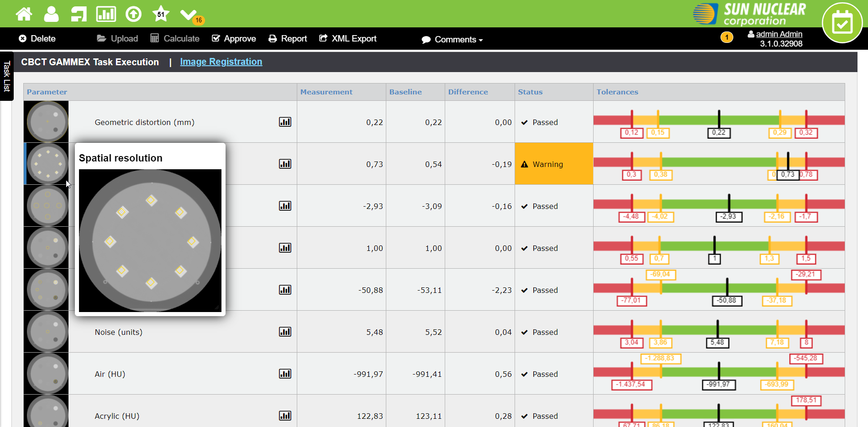Delete the current task execution
The image size is (868, 427).
pos(37,39)
